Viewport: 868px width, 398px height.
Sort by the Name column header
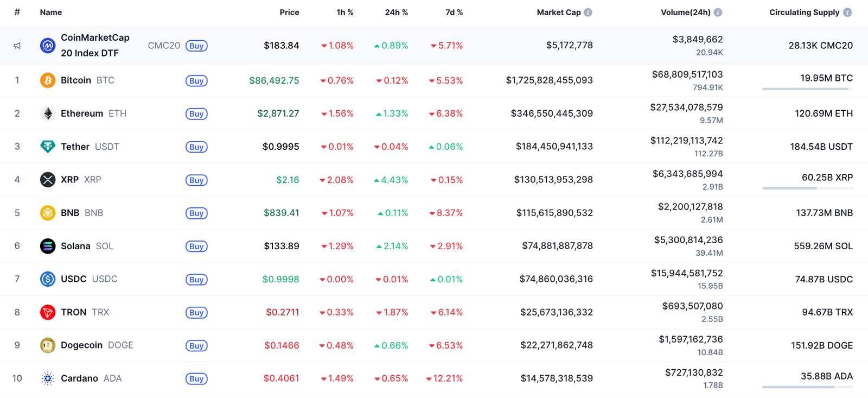51,12
